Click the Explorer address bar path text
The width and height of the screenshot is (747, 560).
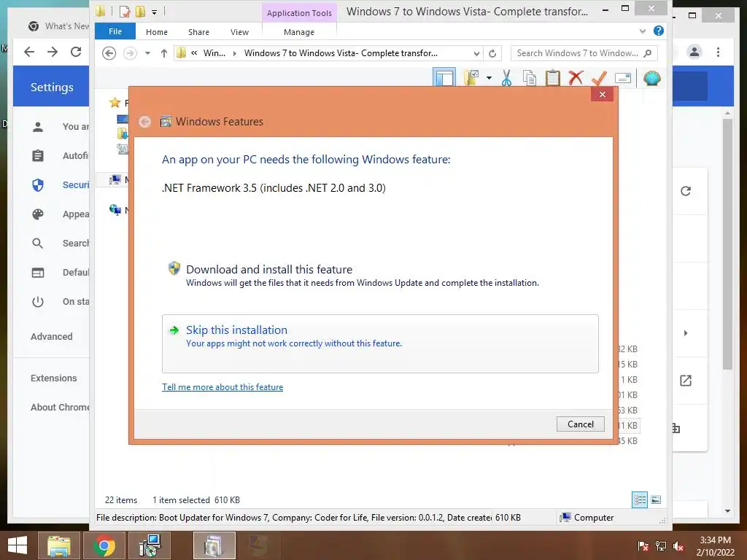[341, 53]
